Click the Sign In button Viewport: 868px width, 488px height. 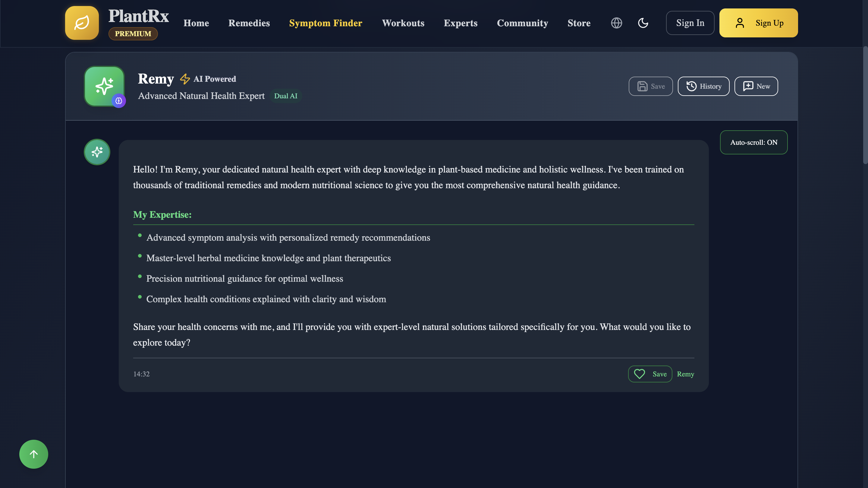pyautogui.click(x=690, y=23)
